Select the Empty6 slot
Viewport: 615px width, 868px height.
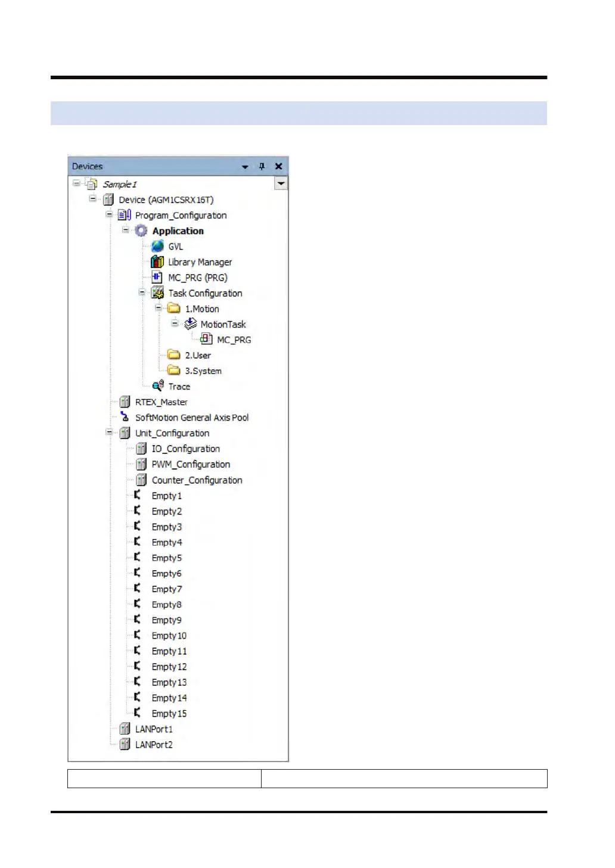[167, 573]
